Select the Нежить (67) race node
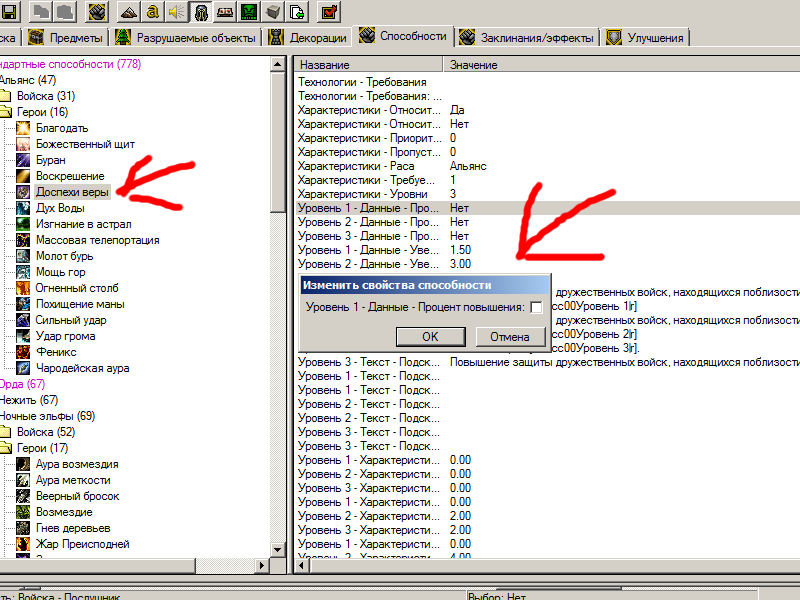Viewport: 800px width, 600px height. point(29,400)
